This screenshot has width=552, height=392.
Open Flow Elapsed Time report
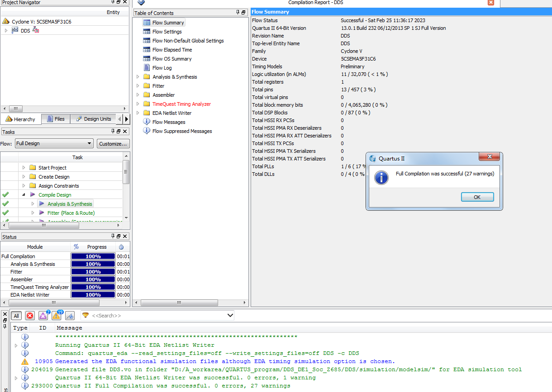(x=172, y=50)
